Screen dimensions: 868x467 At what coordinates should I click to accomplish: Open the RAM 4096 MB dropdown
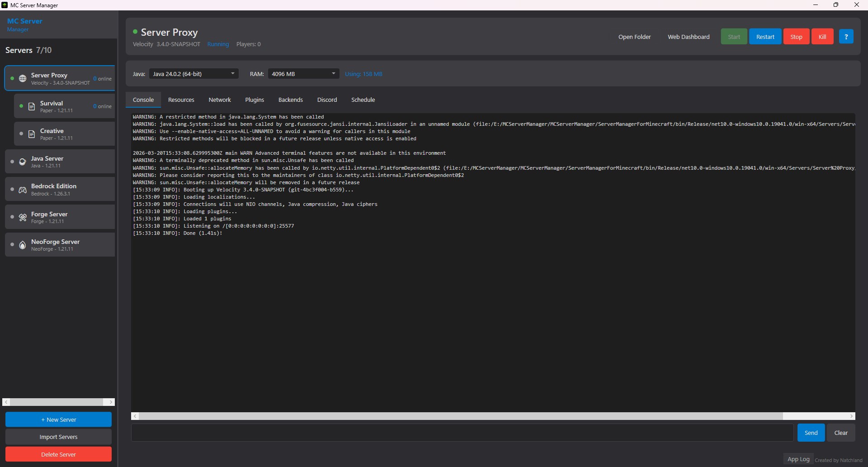click(303, 74)
